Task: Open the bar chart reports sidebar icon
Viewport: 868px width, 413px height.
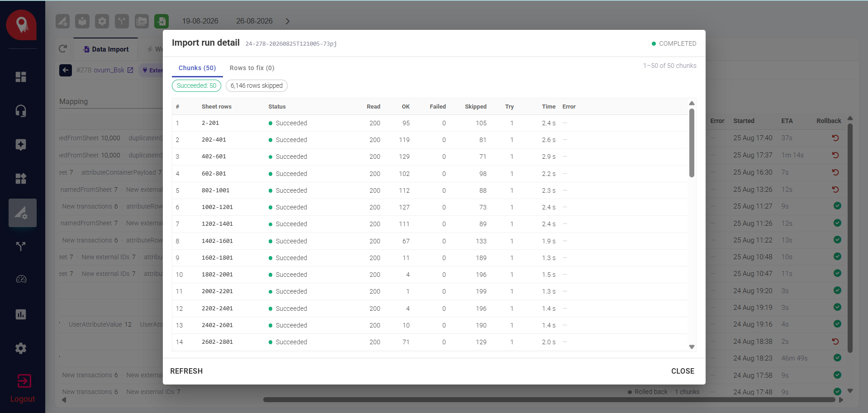Action: pyautogui.click(x=21, y=314)
